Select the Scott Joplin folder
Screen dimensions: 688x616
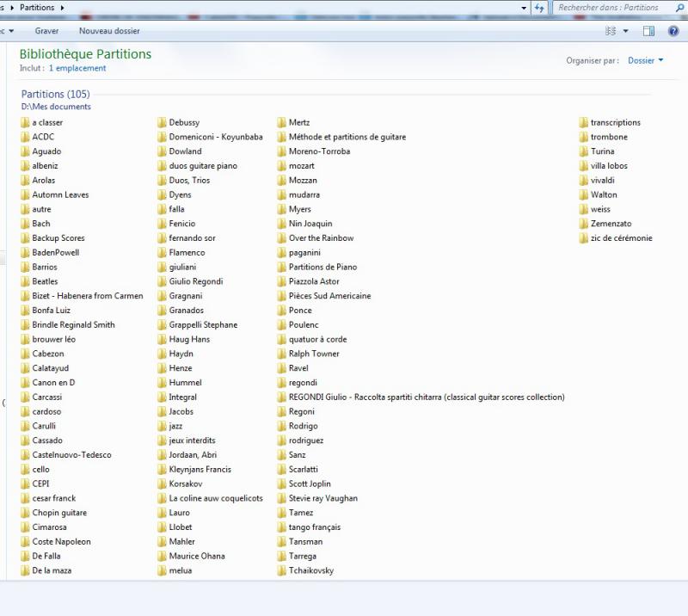(x=308, y=484)
